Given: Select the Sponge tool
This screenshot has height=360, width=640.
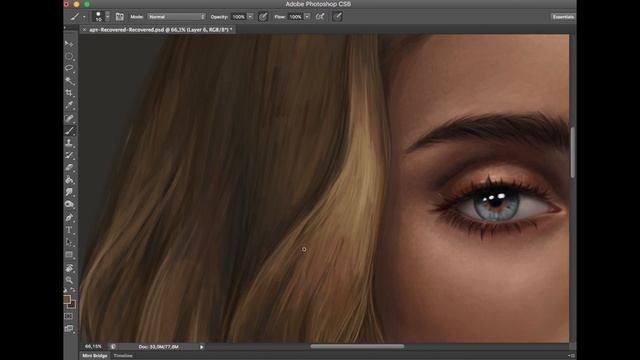Looking at the screenshot, I should click(x=69, y=204).
